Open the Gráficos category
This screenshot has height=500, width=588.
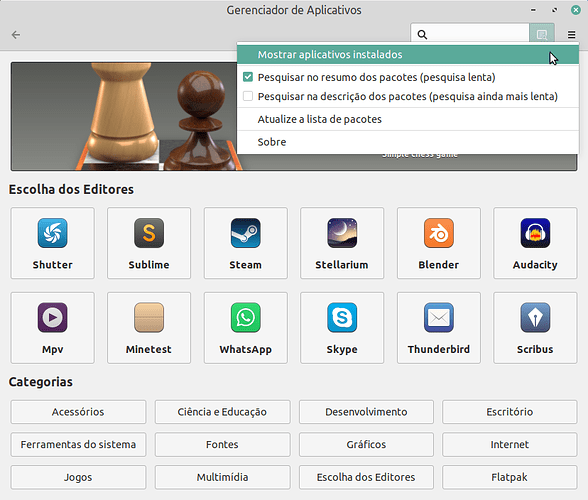(366, 444)
